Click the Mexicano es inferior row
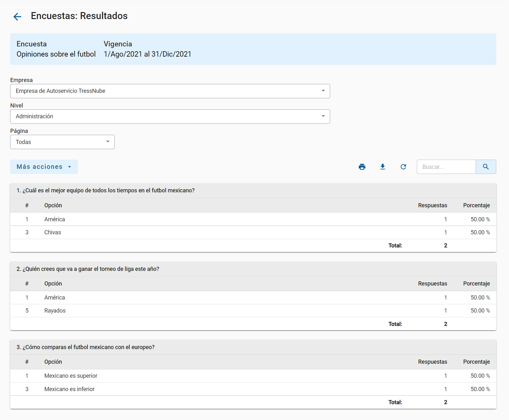This screenshot has height=420, width=509. click(70, 389)
